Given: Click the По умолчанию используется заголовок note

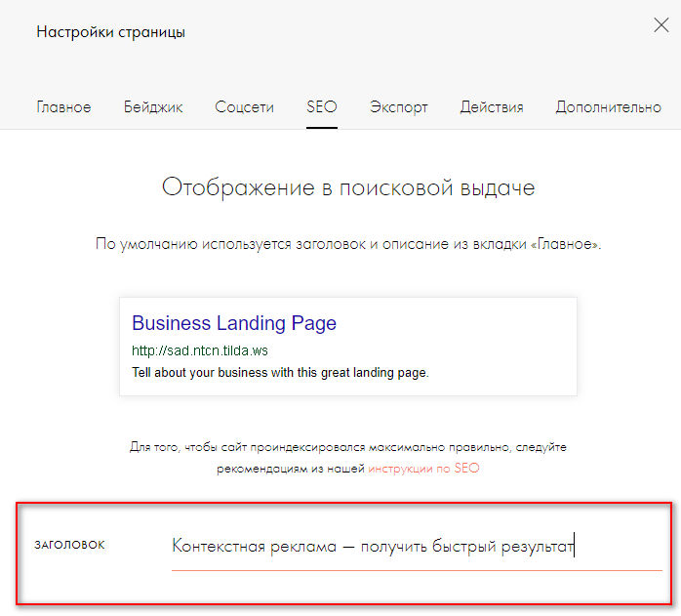Looking at the screenshot, I should click(348, 244).
